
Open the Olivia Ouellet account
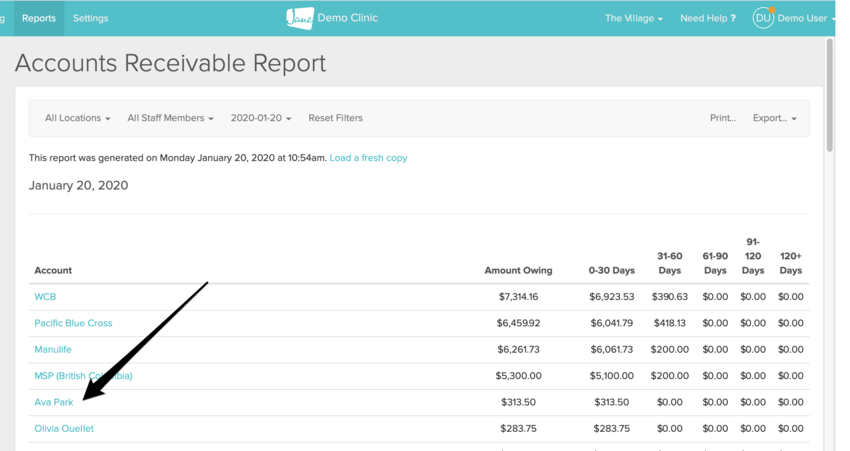pos(64,429)
